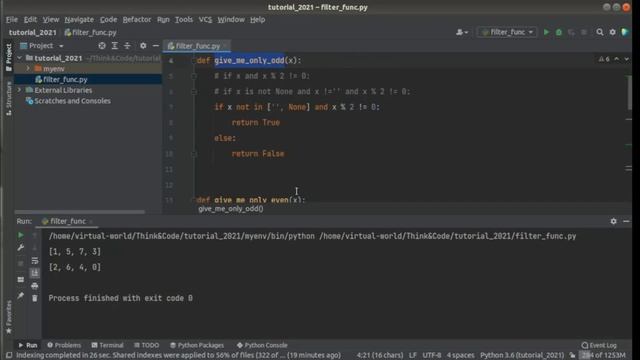Fold the give_me_only_odd function
This screenshot has height=360, width=640.
193,60
